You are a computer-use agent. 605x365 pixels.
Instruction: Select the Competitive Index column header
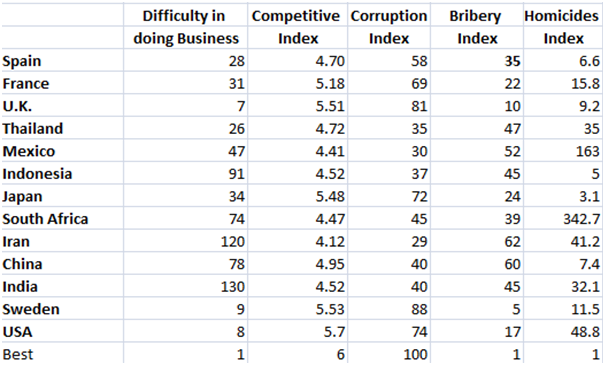(x=297, y=27)
